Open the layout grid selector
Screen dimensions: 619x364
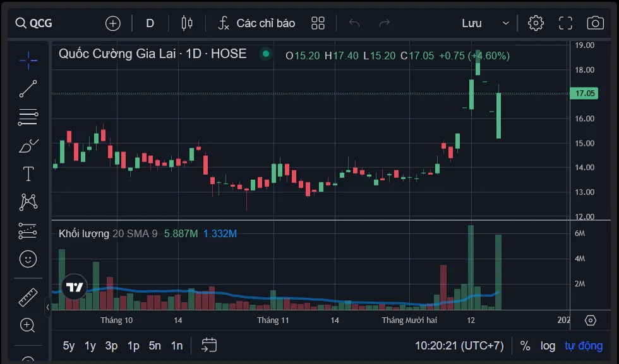click(x=318, y=23)
